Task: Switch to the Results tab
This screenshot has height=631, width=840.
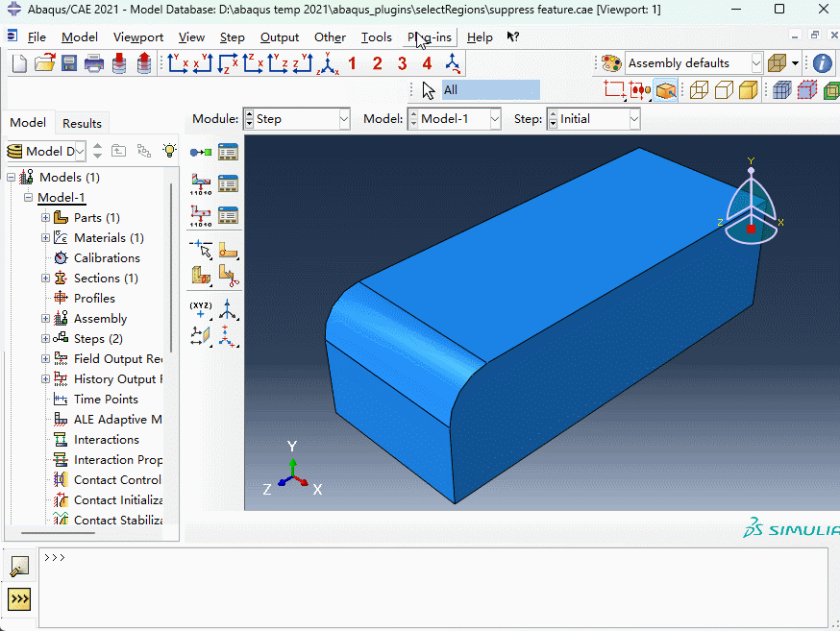Action: click(x=82, y=123)
